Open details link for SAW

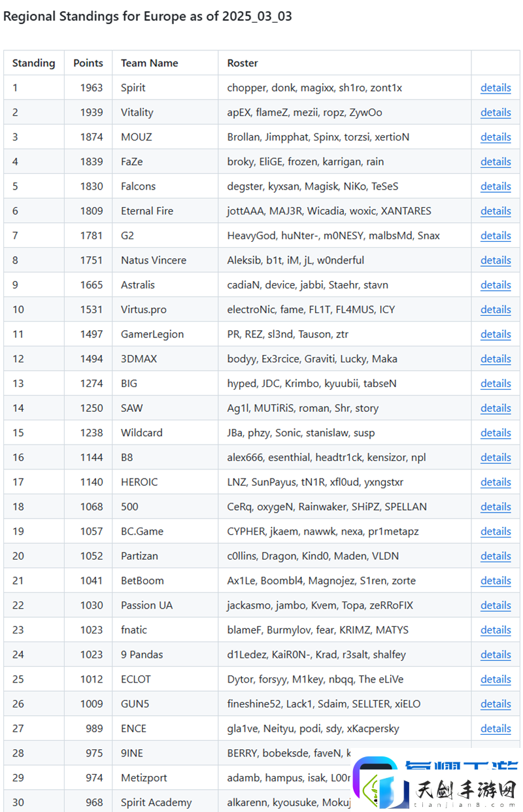pos(496,408)
